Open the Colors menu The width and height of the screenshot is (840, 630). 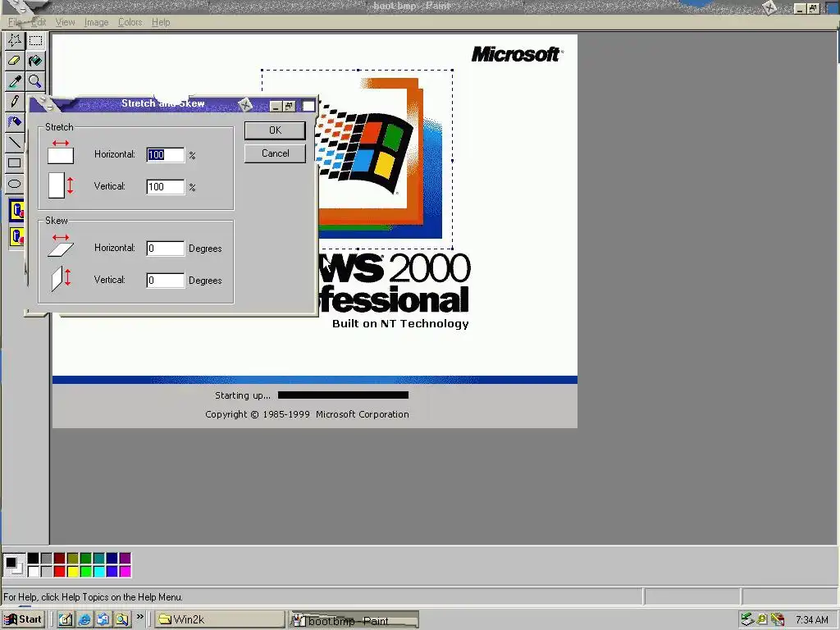(130, 22)
